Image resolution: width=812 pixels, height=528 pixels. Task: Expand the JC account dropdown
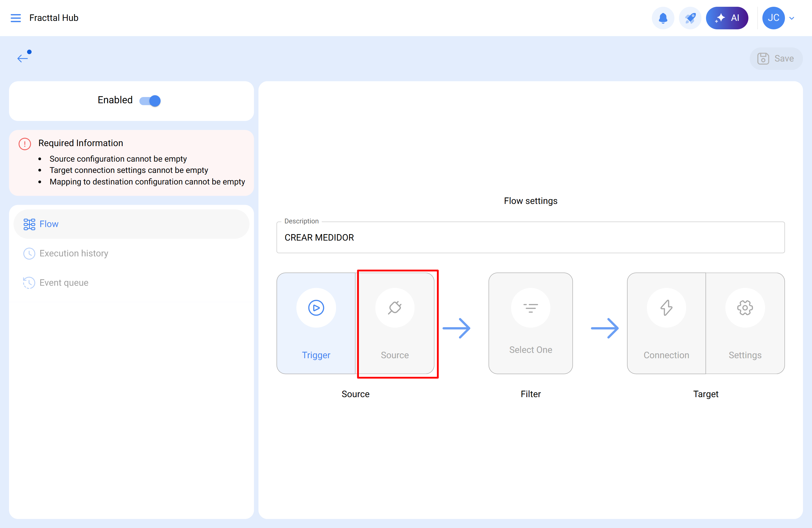coord(792,18)
